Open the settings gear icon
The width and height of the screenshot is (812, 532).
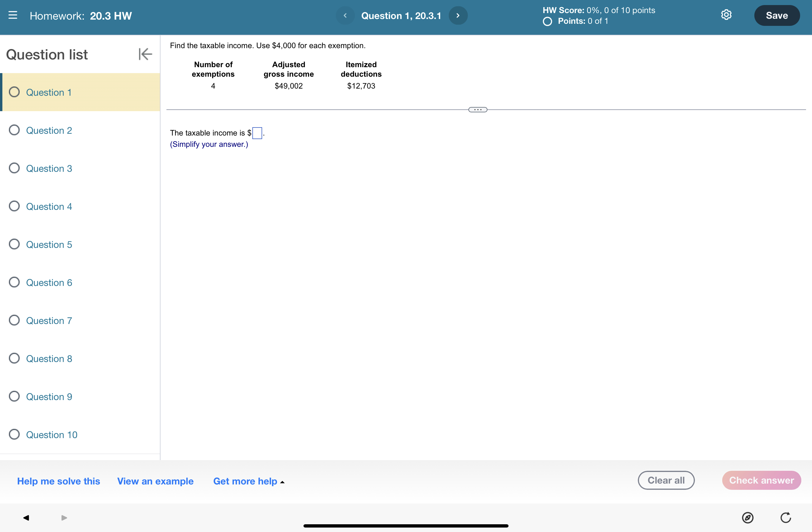(726, 15)
